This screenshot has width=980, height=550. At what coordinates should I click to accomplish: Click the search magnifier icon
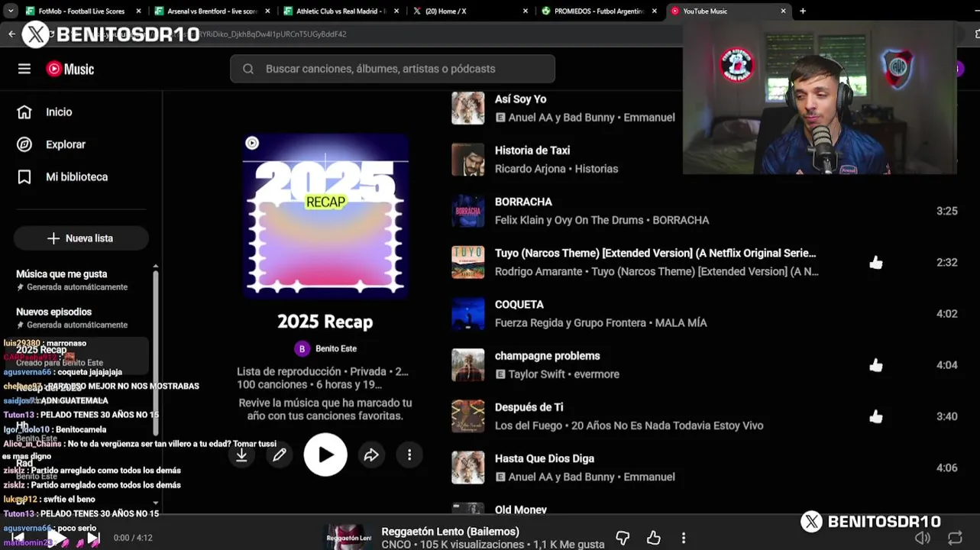coord(248,69)
